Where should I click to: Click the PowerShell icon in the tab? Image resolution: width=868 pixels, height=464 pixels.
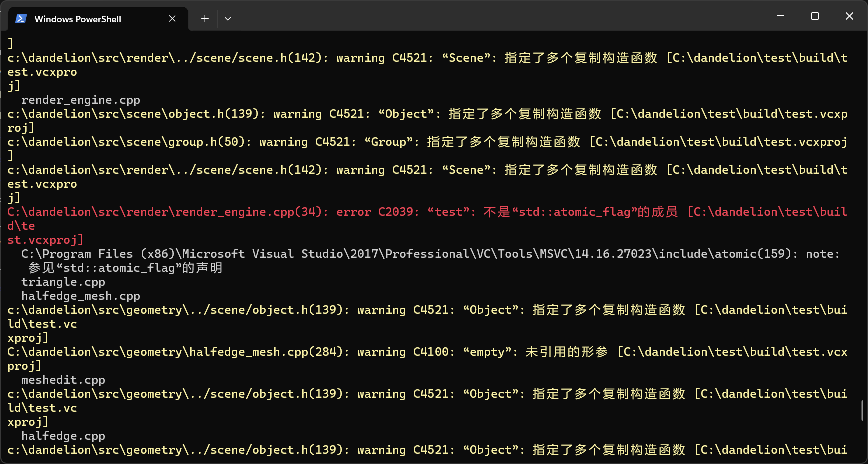click(x=21, y=19)
